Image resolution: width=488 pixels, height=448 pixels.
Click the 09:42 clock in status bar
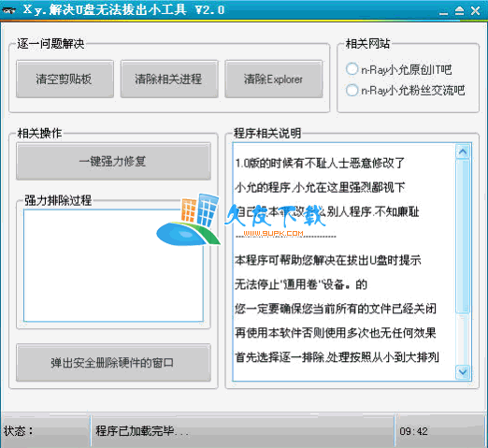pyautogui.click(x=413, y=431)
